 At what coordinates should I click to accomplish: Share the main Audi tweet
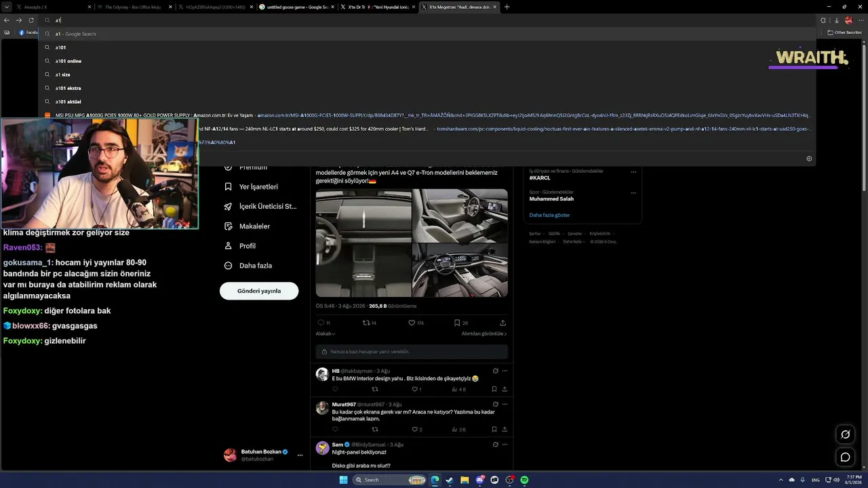coord(502,323)
